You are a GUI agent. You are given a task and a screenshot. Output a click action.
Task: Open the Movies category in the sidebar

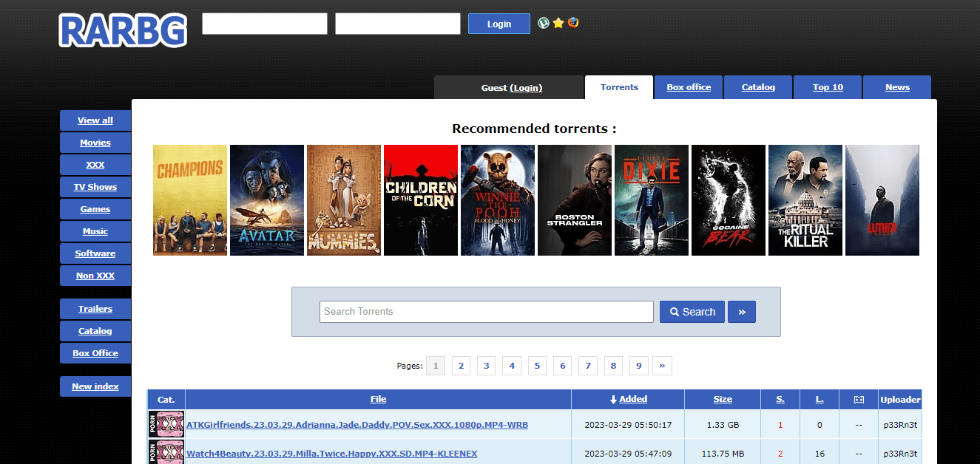coord(95,143)
